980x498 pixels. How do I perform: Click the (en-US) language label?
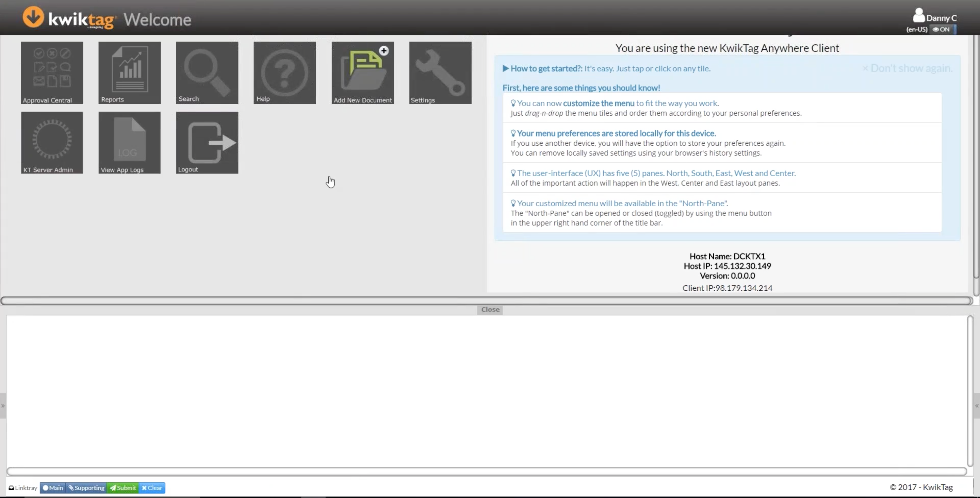pos(917,29)
